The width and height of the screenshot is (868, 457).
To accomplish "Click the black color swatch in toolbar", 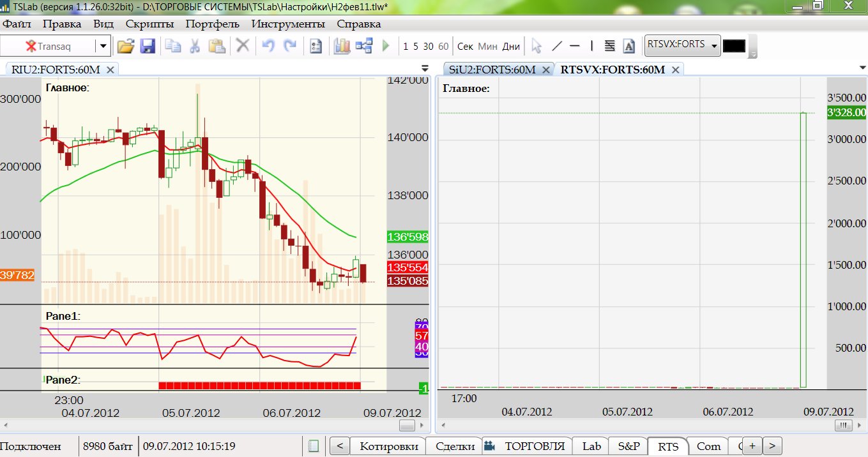I will [x=734, y=46].
